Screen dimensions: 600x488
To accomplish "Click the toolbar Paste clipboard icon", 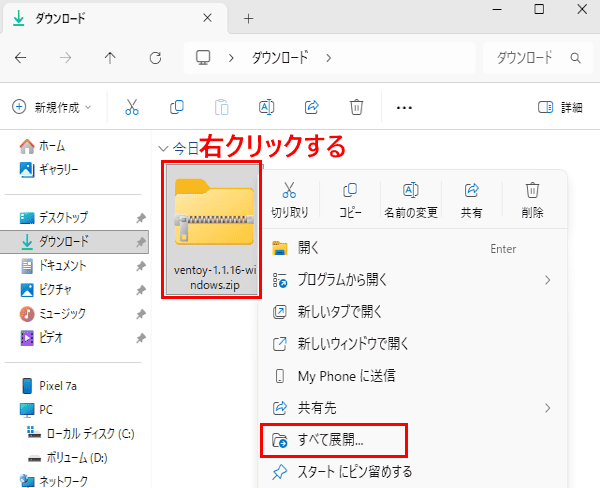I will coord(222,107).
